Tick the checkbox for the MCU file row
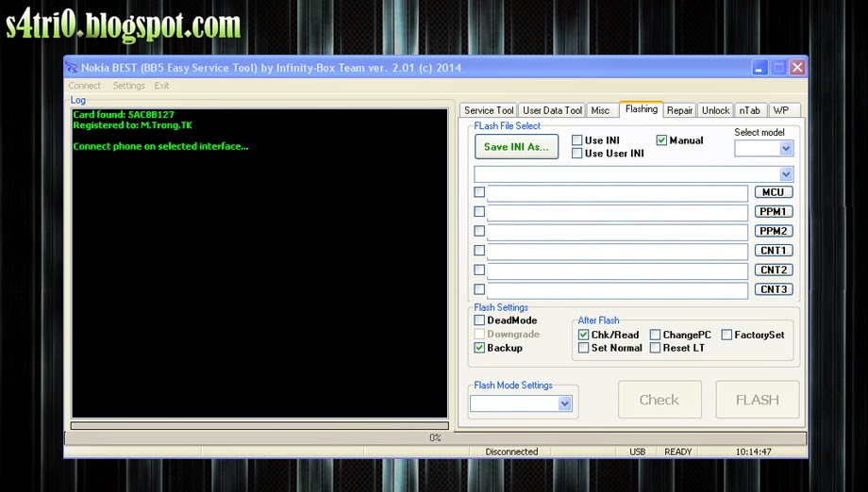The height and width of the screenshot is (492, 868). [x=479, y=192]
